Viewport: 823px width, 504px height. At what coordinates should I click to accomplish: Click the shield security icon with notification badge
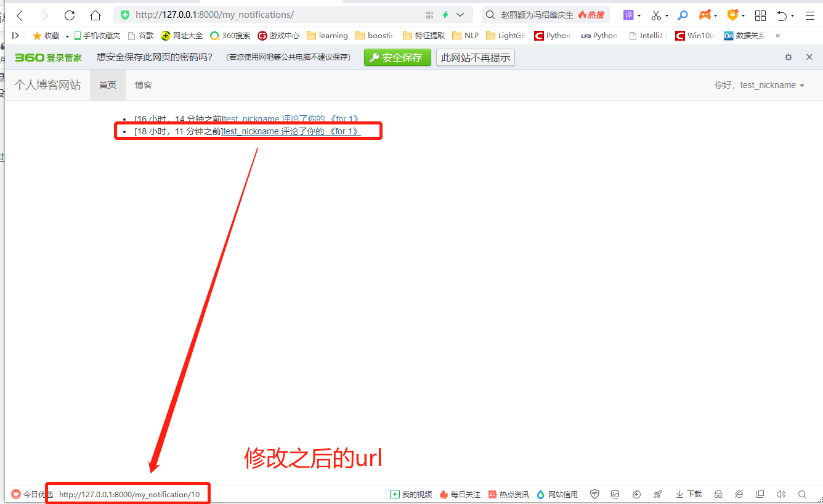(732, 15)
